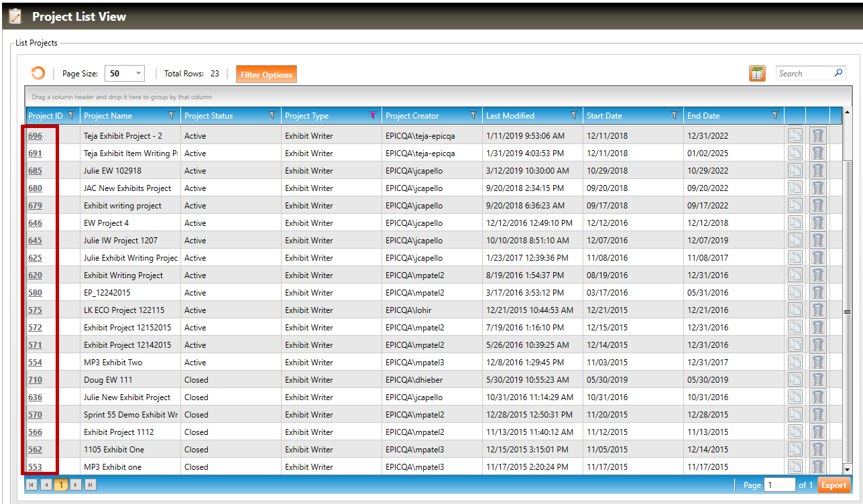Image resolution: width=863 pixels, height=504 pixels.
Task: Click the search magnifier icon
Action: point(838,73)
